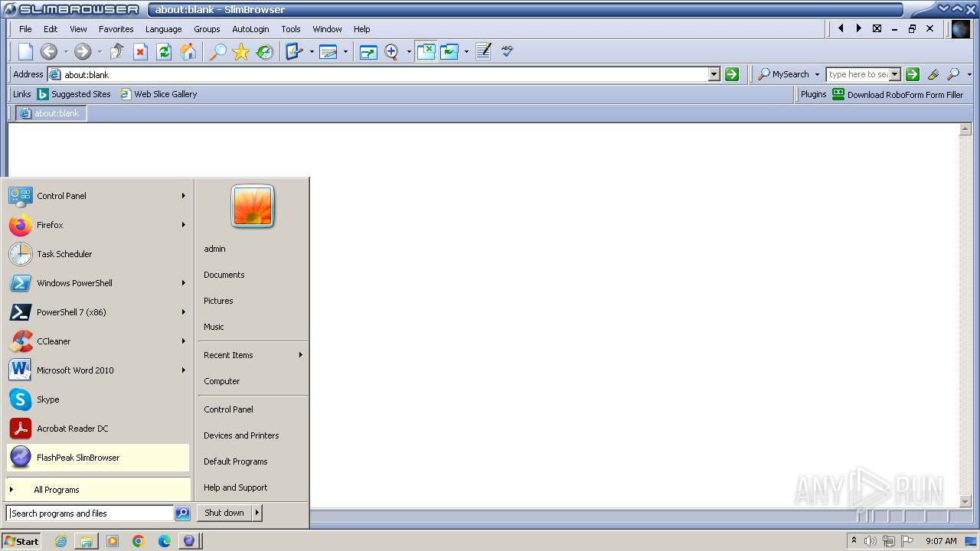The image size is (980, 551).
Task: Open the Language menu
Action: 163,29
